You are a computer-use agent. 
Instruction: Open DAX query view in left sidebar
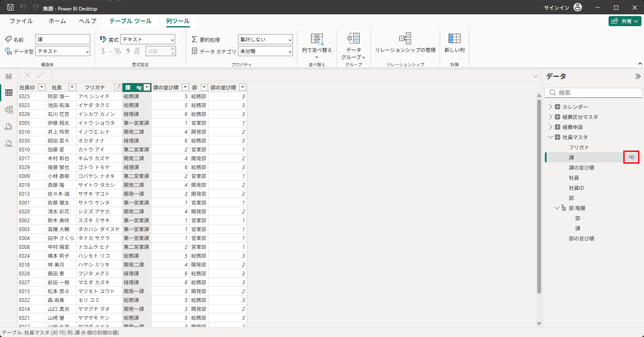9,127
